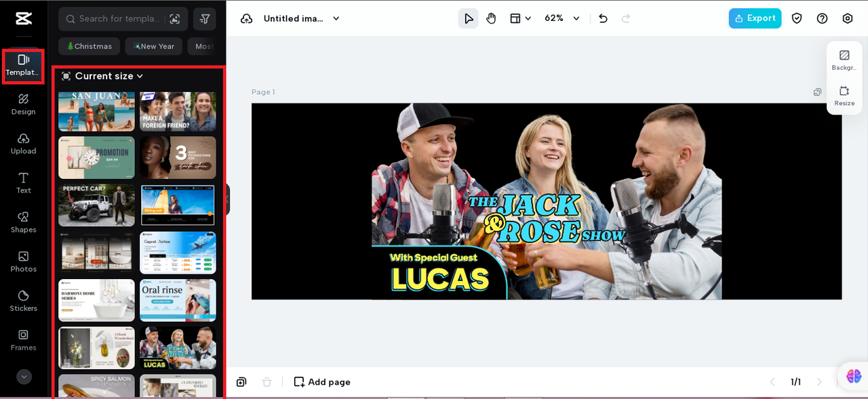Select the podcast image on canvas
Screen dimensions: 868x399
[x=547, y=201]
